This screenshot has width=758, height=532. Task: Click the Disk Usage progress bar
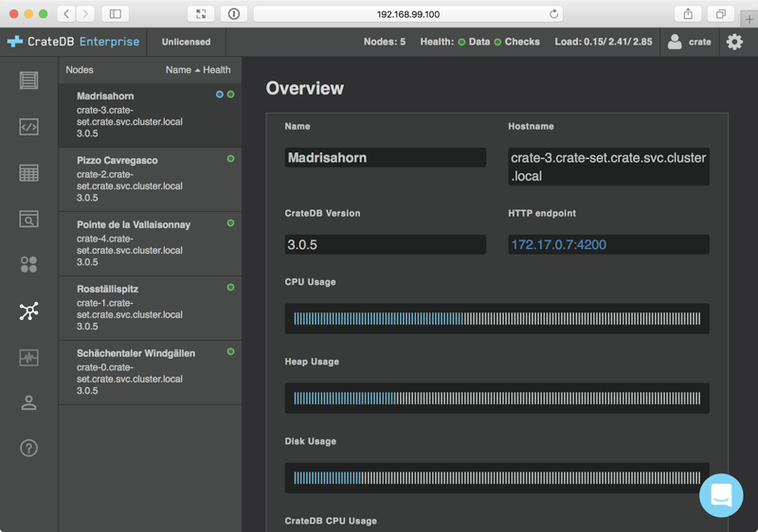click(x=496, y=478)
